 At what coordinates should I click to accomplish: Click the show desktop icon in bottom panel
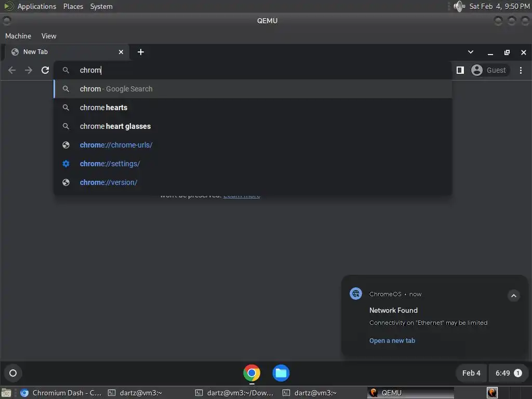[6, 393]
